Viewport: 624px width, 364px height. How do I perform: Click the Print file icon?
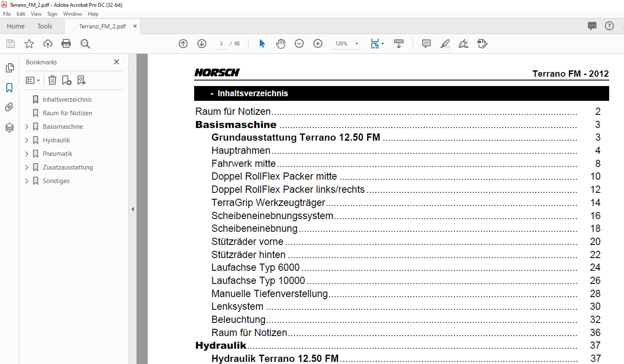[x=66, y=44]
